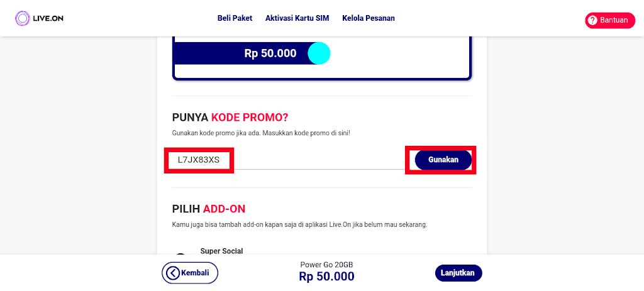Open the Beli Paket menu
644x291 pixels.
tap(235, 18)
